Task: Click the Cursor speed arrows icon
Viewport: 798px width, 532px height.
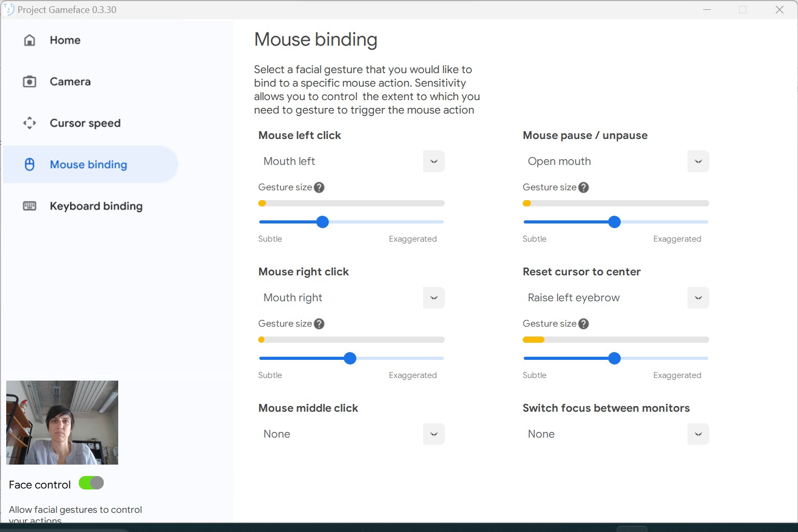Action: click(30, 123)
